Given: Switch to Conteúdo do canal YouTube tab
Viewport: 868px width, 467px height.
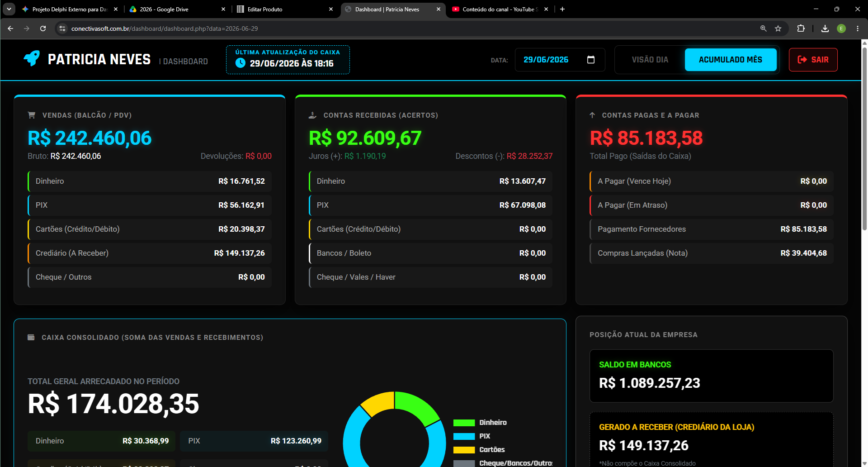Looking at the screenshot, I should click(499, 9).
